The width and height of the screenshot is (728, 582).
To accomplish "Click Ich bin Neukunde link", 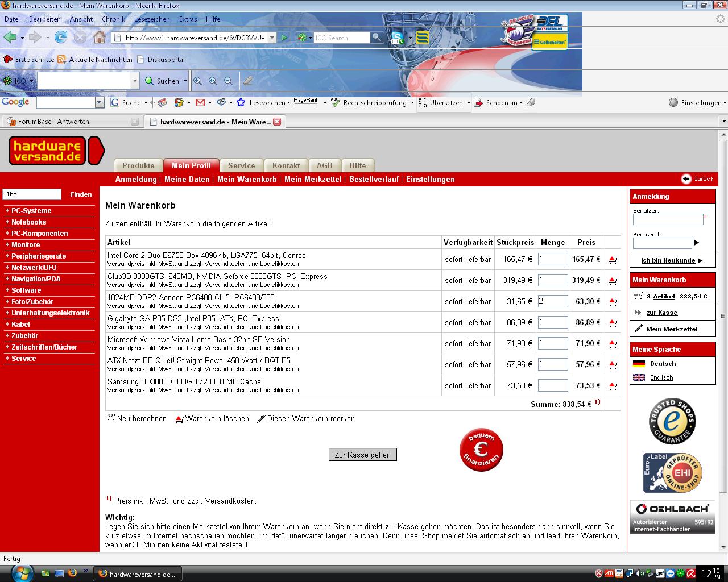I will tap(668, 260).
